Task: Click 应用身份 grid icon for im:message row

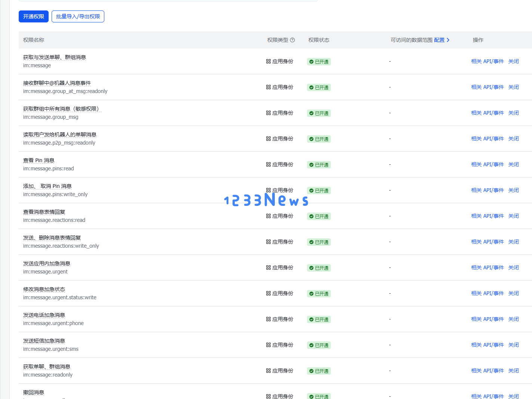Action: pos(268,61)
